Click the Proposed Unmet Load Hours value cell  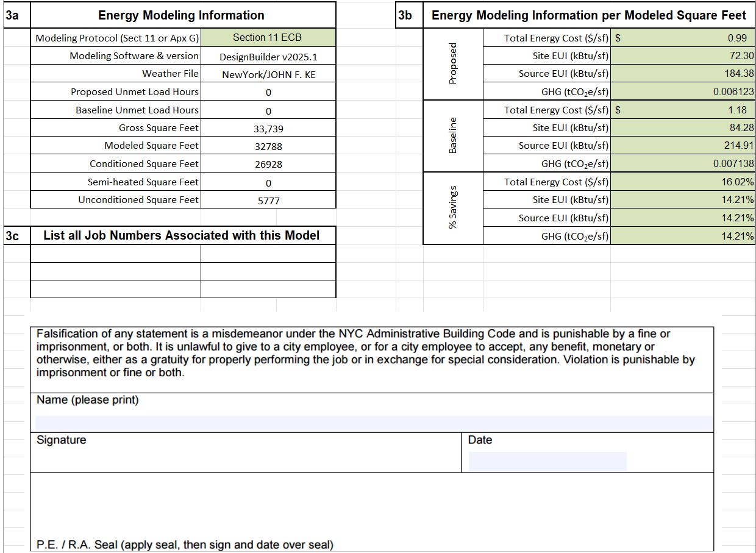pos(268,92)
